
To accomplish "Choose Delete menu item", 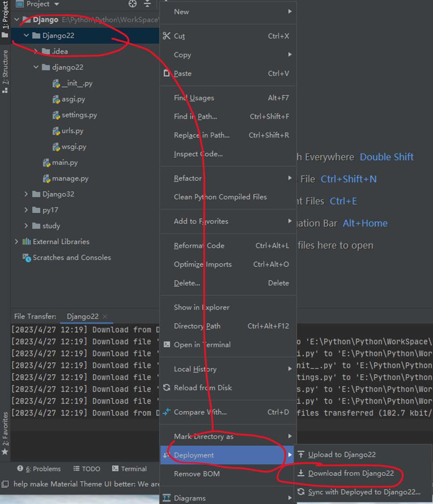I will click(x=228, y=283).
